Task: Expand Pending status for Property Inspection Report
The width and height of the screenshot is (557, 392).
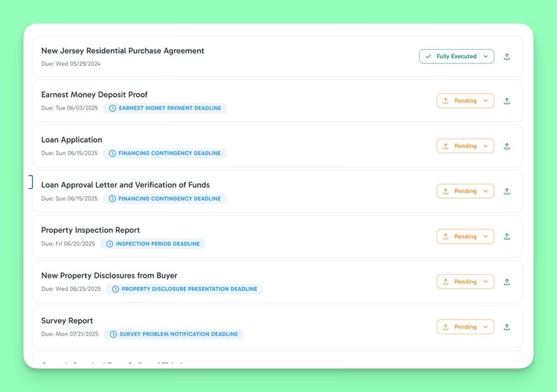Action: pos(466,237)
